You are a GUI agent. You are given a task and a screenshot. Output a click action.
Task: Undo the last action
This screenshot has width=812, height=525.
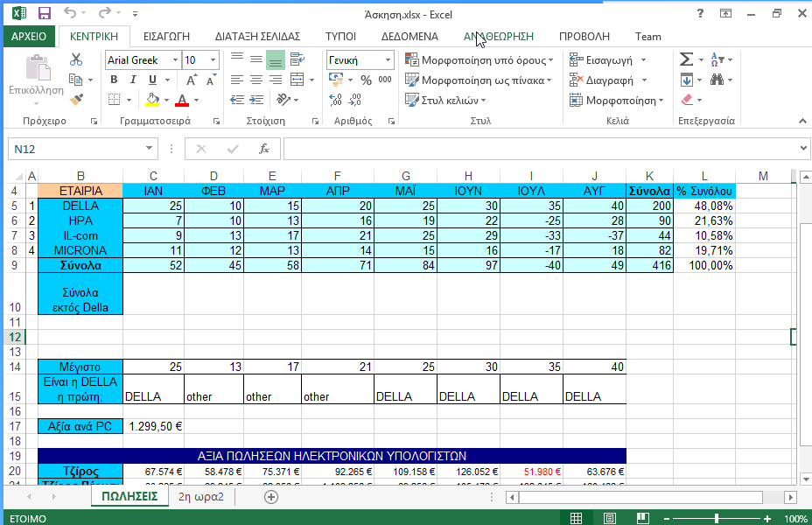point(70,13)
